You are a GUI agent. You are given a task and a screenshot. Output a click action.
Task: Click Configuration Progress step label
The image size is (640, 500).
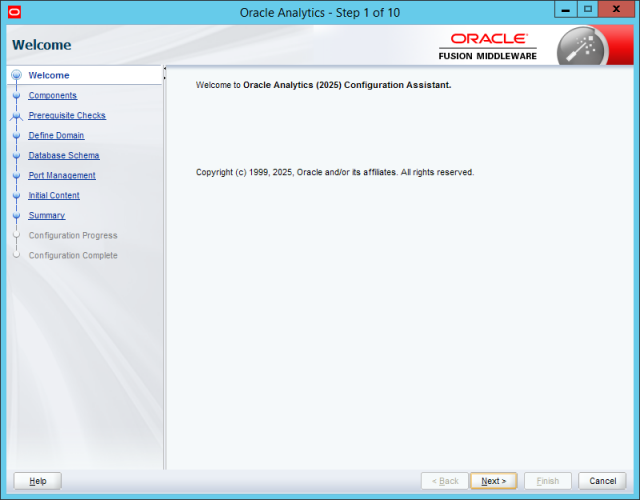pyautogui.click(x=73, y=236)
